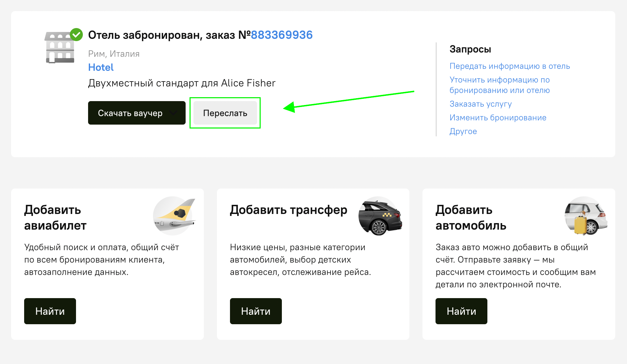Click the airplane illustration in flight card

(x=174, y=216)
